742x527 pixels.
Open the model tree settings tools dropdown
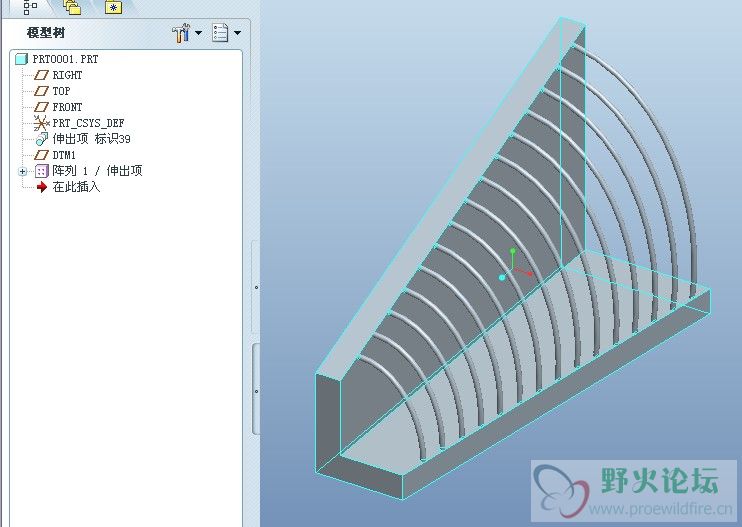(x=197, y=33)
